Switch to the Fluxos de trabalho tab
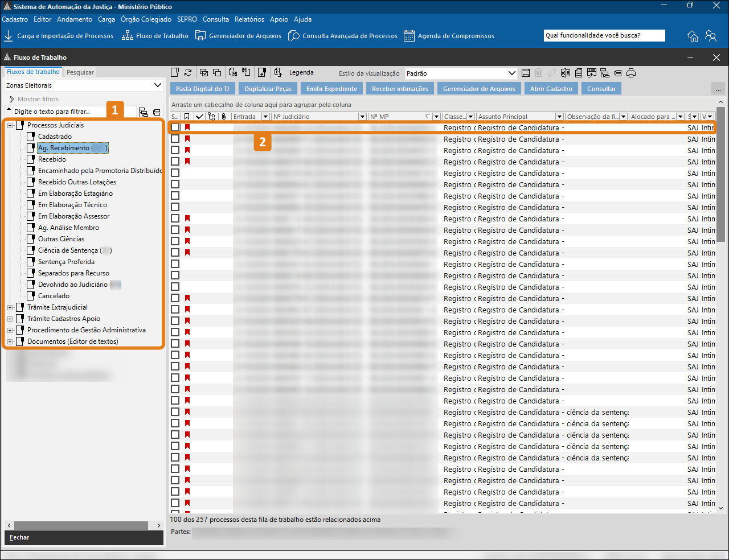This screenshot has height=560, width=729. click(x=33, y=72)
